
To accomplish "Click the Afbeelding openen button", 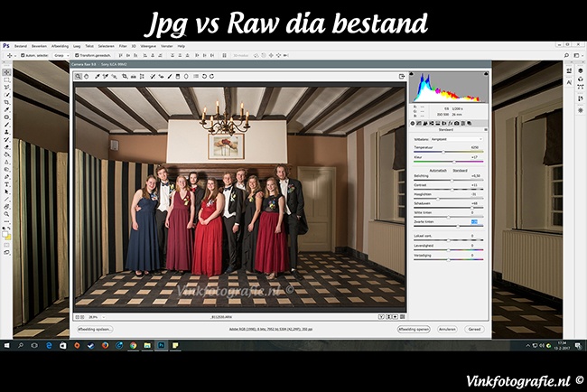I will pyautogui.click(x=414, y=330).
